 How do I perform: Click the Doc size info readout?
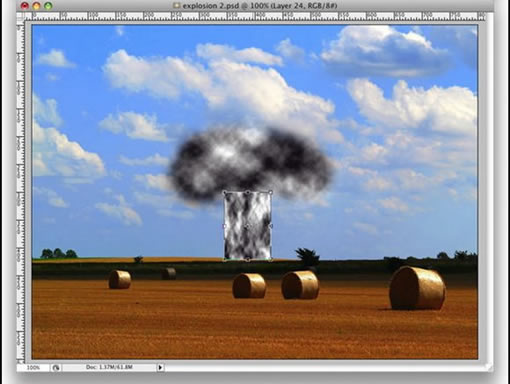pos(109,367)
